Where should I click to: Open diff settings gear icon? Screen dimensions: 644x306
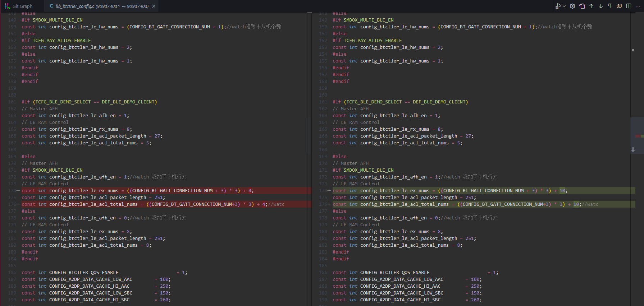pos(572,6)
